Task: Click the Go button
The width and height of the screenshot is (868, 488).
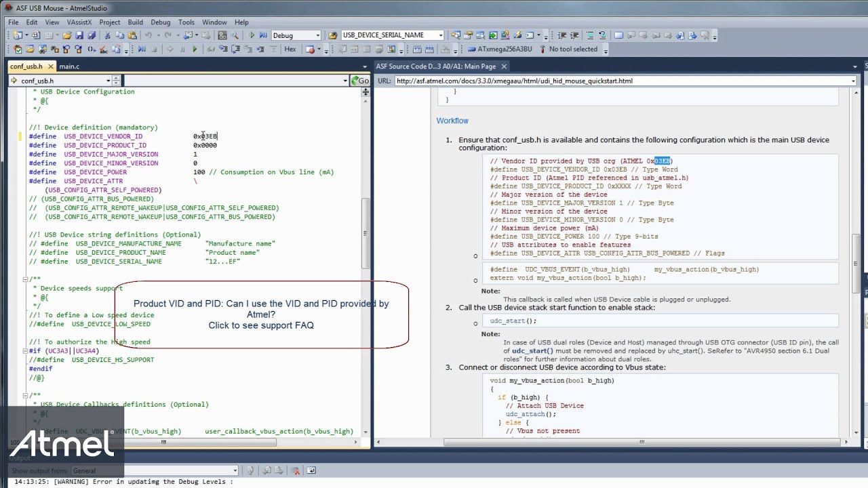Action: (x=359, y=81)
